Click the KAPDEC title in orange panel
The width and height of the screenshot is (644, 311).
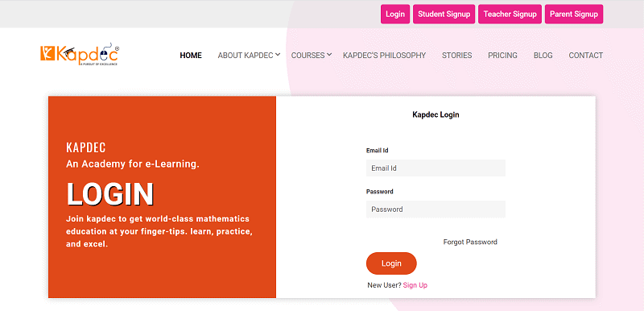tap(86, 147)
